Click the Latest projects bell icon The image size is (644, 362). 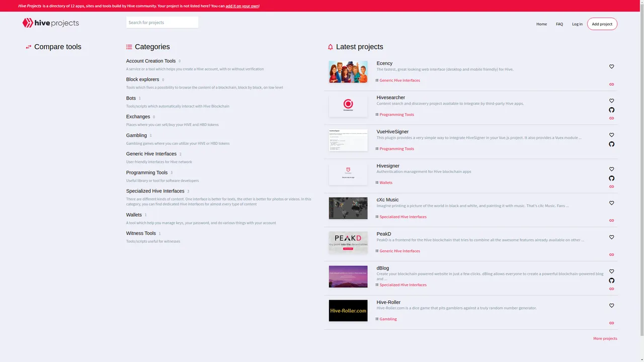[331, 47]
